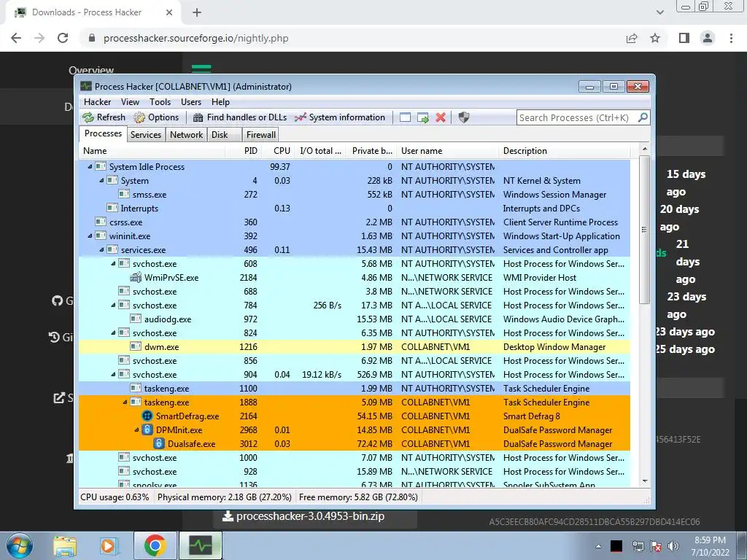Open a new Chrome tab
The image size is (747, 560).
(197, 12)
